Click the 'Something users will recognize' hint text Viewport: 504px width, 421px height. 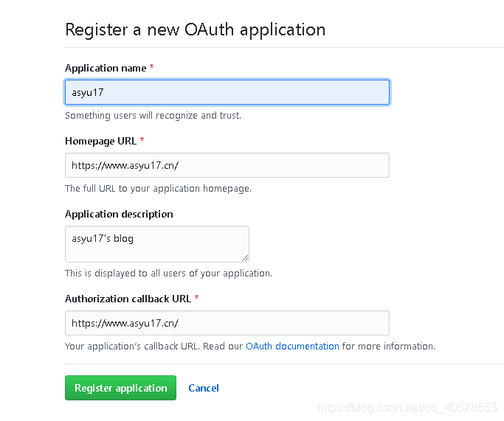pyautogui.click(x=153, y=115)
